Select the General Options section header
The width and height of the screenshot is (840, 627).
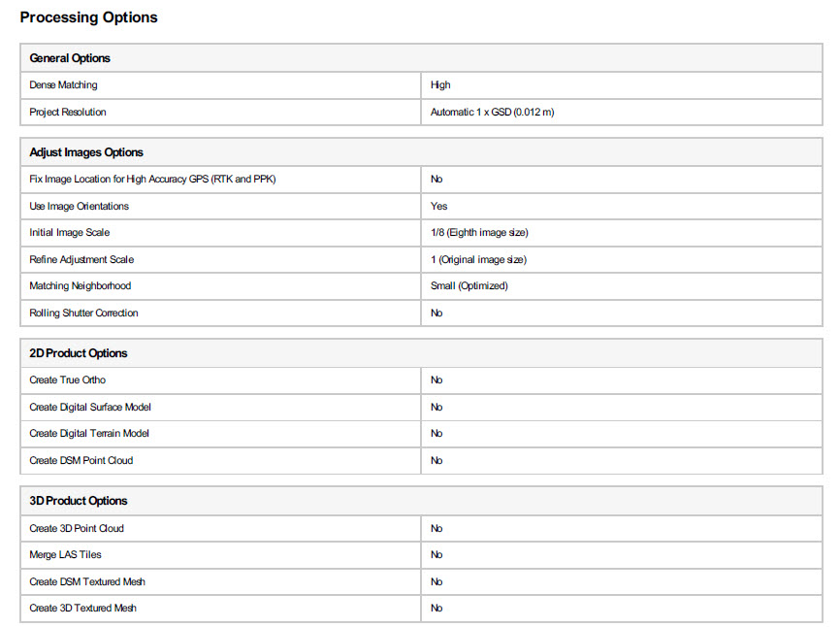[70, 58]
